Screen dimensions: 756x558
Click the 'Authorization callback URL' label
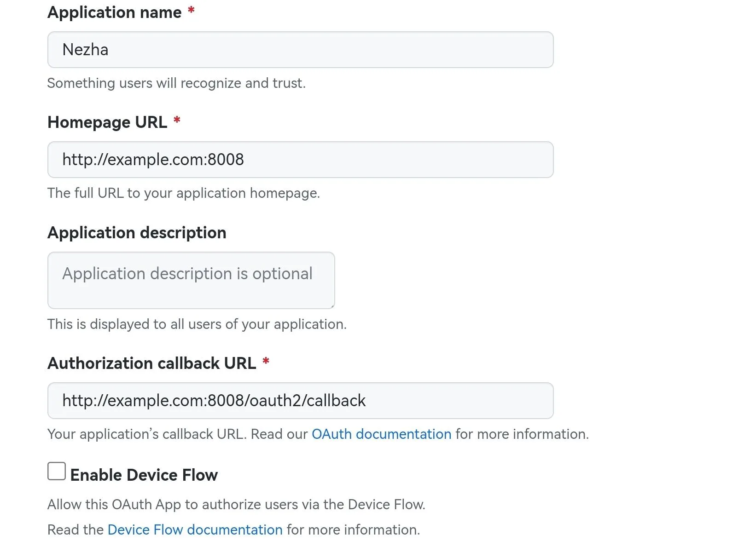tap(152, 363)
